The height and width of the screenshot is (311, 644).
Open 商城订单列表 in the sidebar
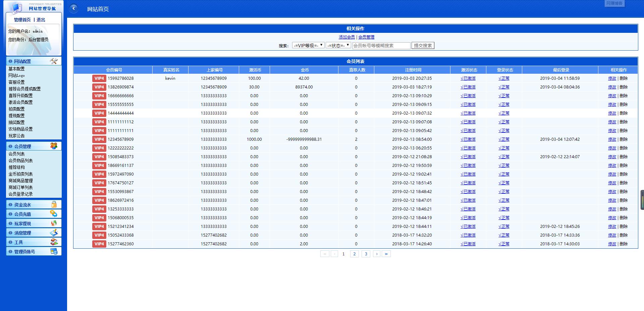(x=20, y=187)
